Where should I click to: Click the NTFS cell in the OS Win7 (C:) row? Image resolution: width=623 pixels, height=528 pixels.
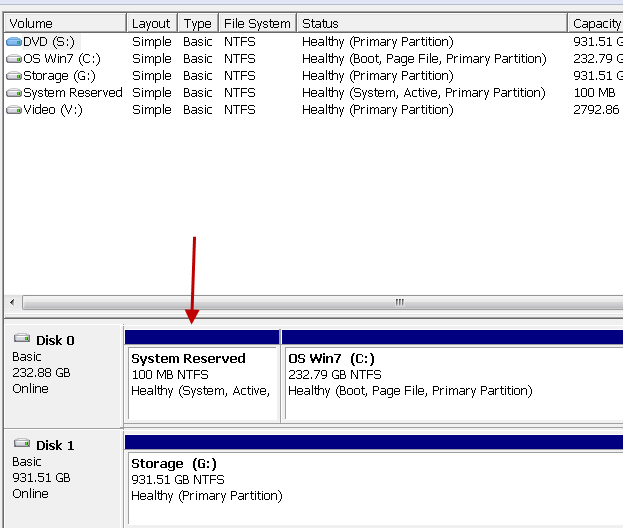[x=240, y=59]
